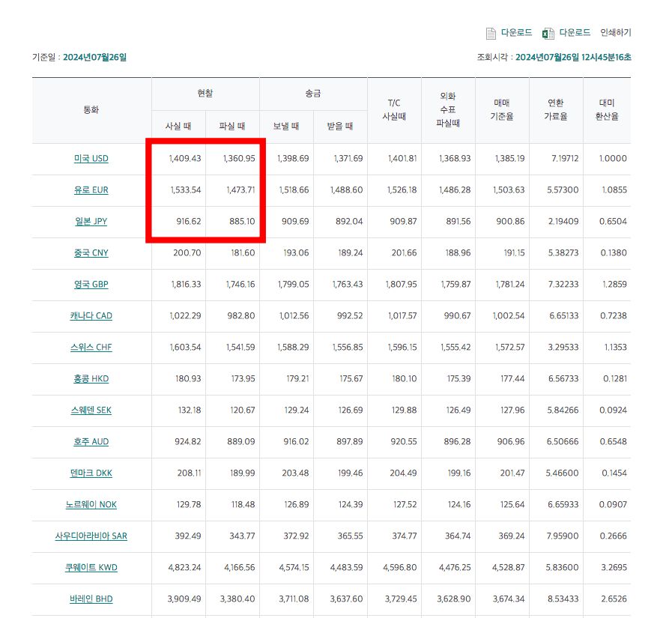The width and height of the screenshot is (672, 618).
Task: Click BHD conversion rate 2.6526
Action: tap(614, 599)
